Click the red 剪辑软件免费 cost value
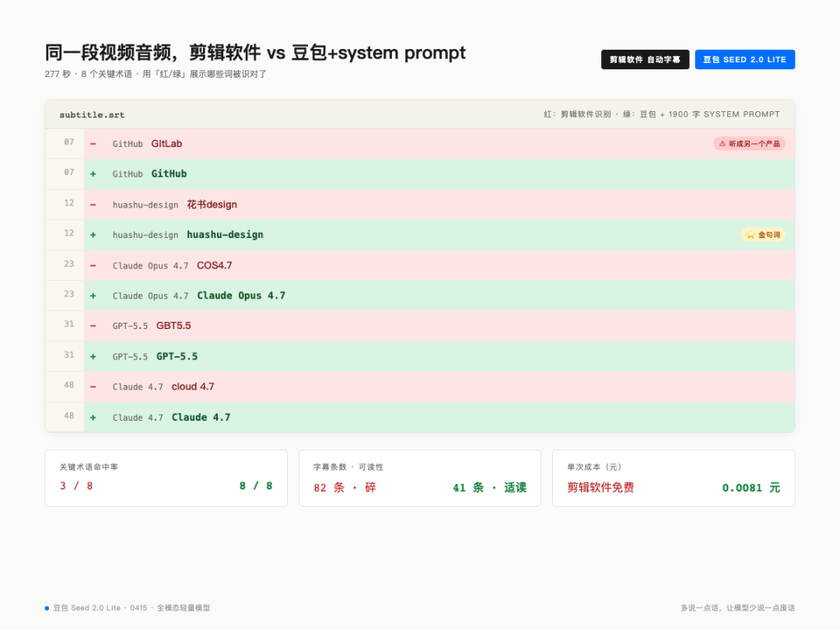 click(600, 488)
